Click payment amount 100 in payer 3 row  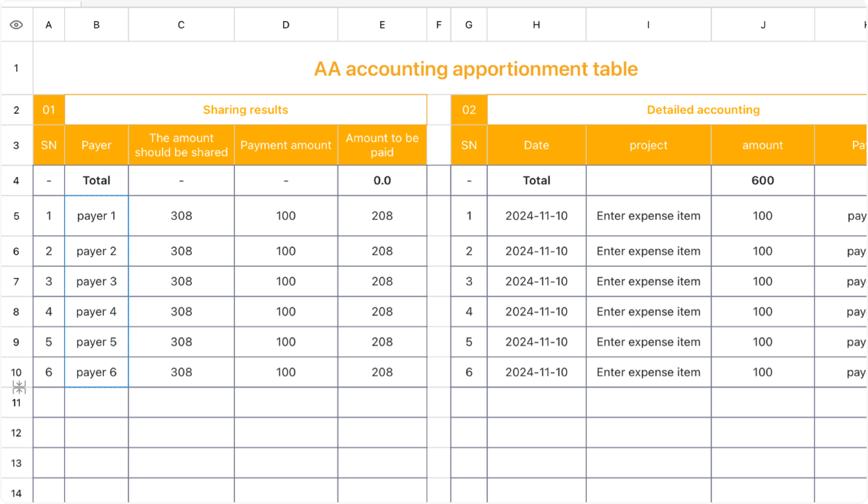(286, 282)
